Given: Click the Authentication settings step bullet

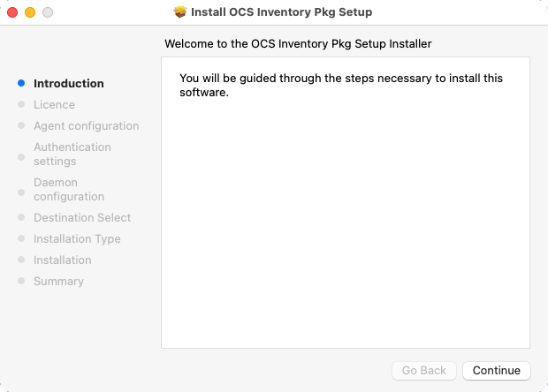Looking at the screenshot, I should pos(21,157).
